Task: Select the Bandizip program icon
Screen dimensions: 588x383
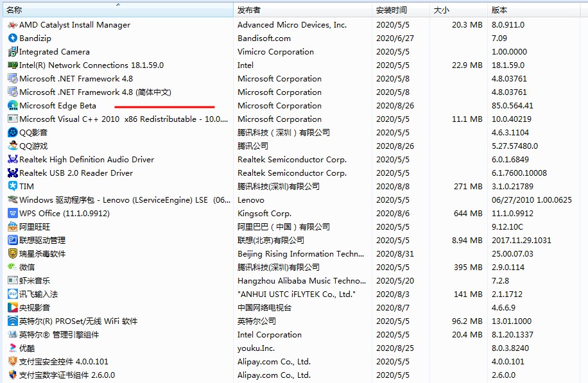Action: 13,38
